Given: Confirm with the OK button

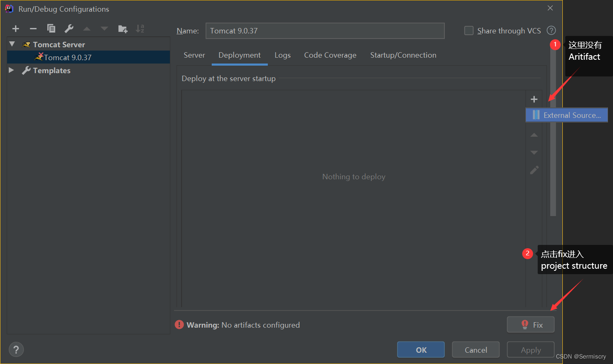Looking at the screenshot, I should (421, 350).
